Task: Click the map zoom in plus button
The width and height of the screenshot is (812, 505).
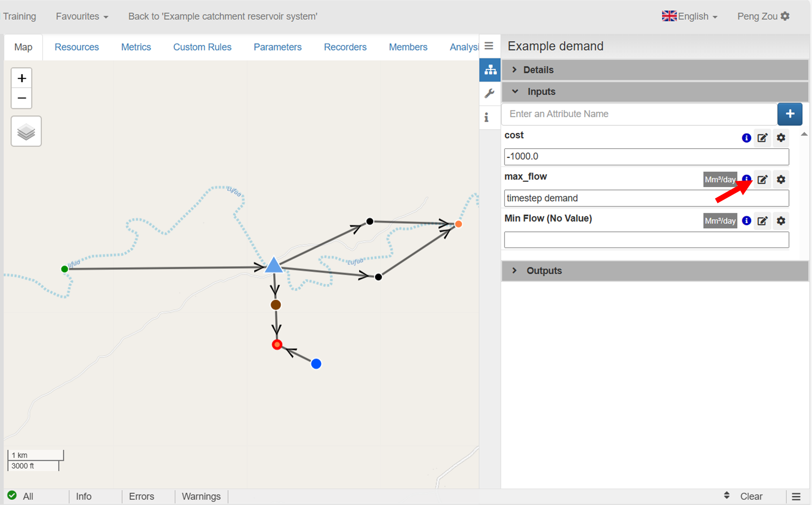Action: point(22,79)
